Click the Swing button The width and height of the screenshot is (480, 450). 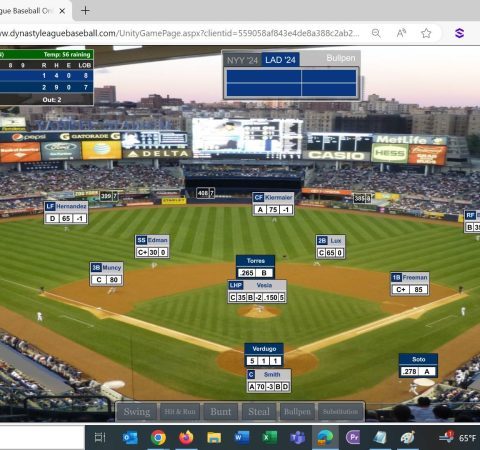coord(137,412)
